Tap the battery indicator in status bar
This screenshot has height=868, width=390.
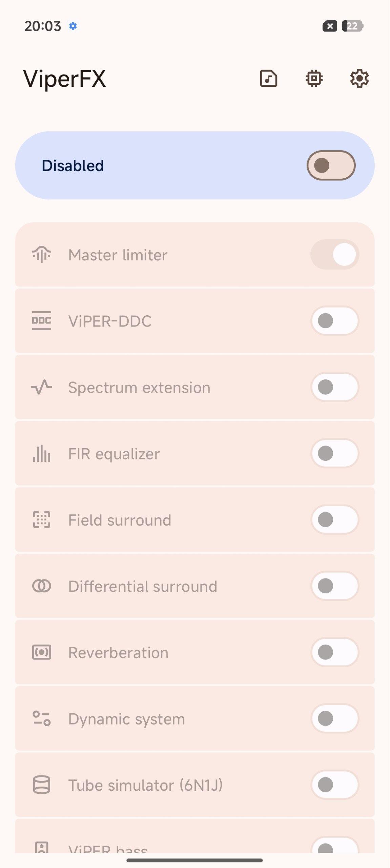coord(352,26)
